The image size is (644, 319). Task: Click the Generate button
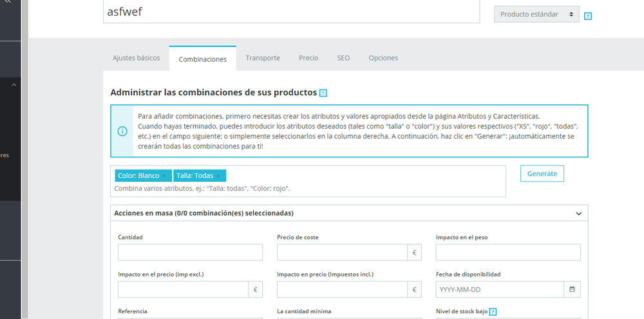pos(542,173)
